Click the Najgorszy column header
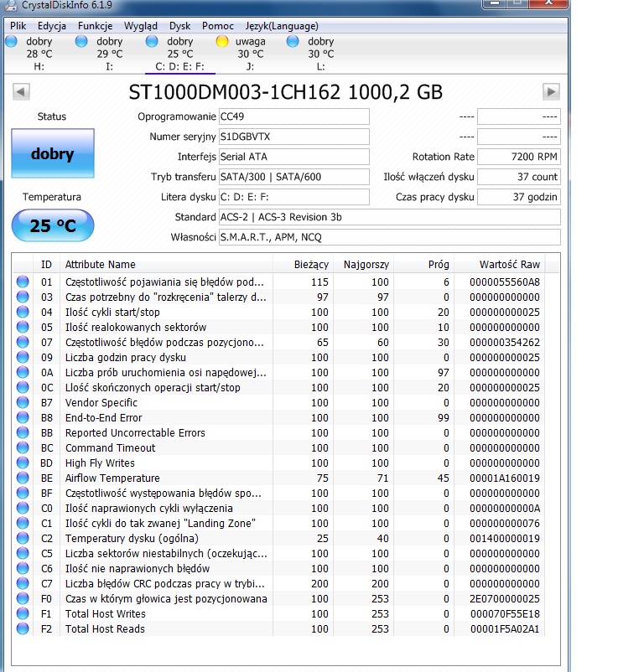Viewport: 644px width, 672px height. point(364,265)
